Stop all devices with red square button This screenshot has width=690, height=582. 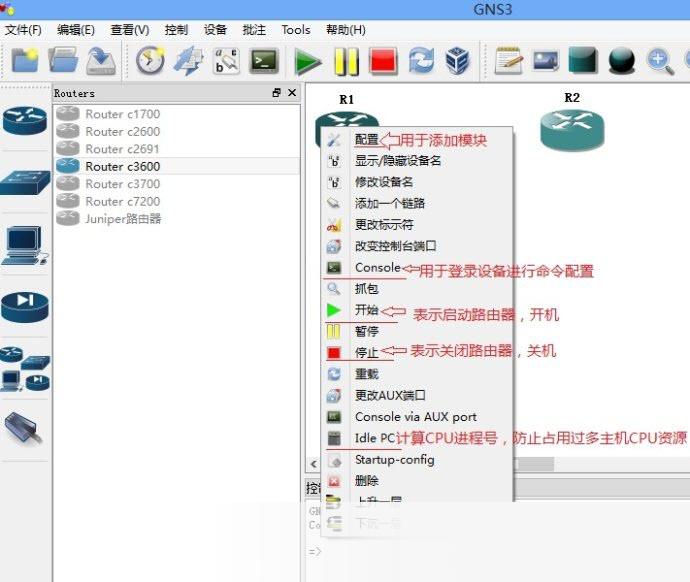pyautogui.click(x=383, y=61)
